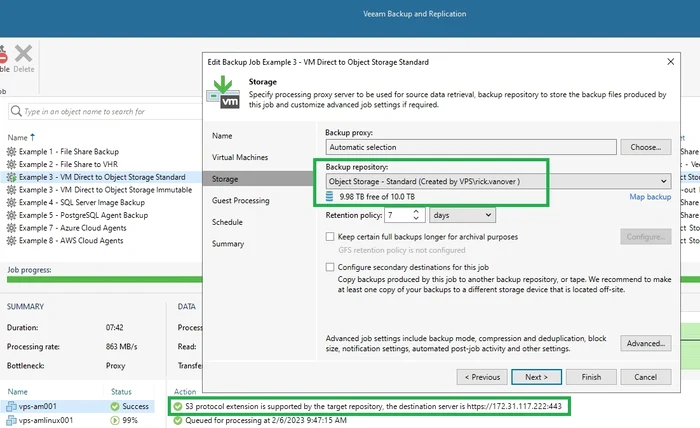Select Example 8 - AWS Cloud Agents job

pyautogui.click(x=71, y=241)
